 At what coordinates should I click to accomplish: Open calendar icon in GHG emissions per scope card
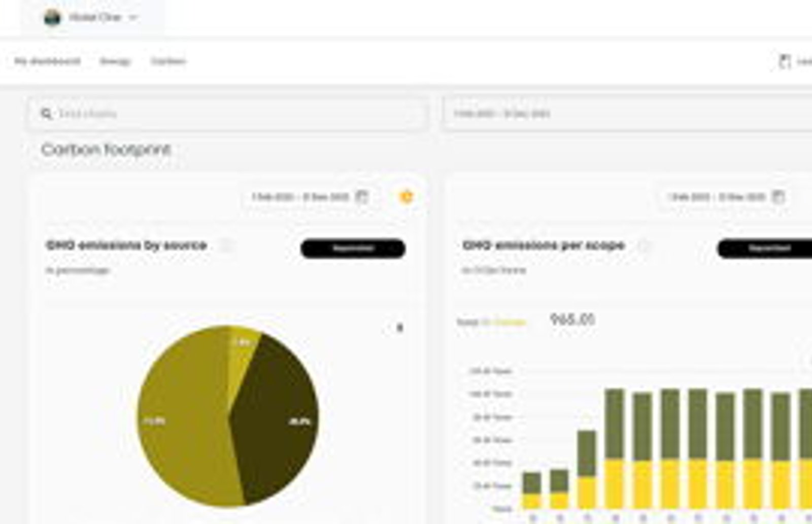[778, 196]
